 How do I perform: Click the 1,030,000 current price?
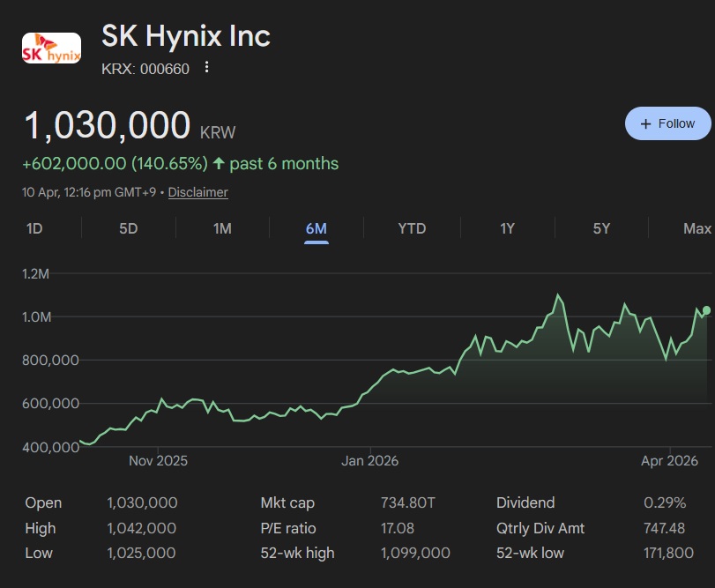108,125
